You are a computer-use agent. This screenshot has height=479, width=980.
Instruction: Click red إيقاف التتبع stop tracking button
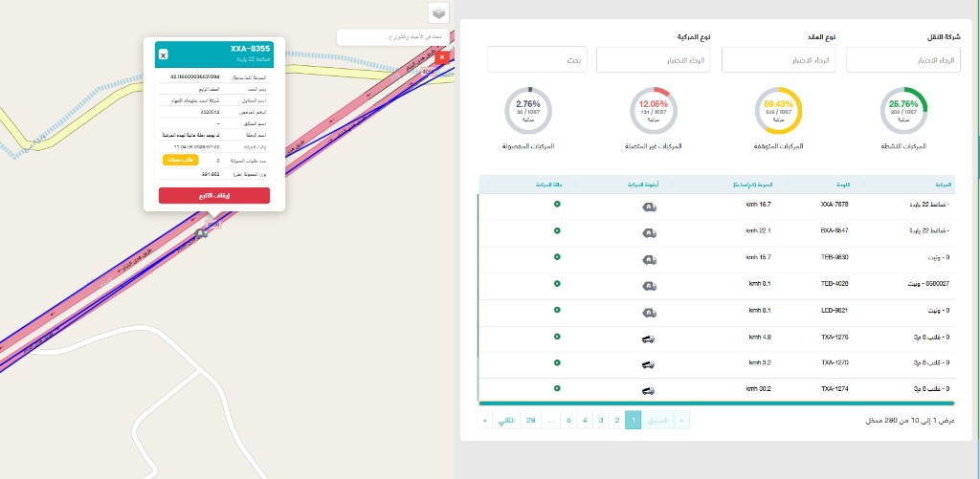[214, 195]
